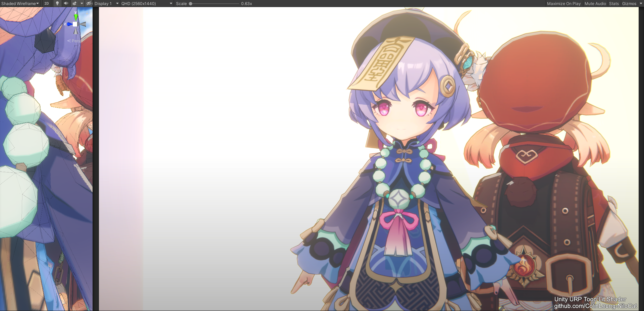The height and width of the screenshot is (311, 644).
Task: Toggle scene audio with the speaker icon
Action: [66, 3]
